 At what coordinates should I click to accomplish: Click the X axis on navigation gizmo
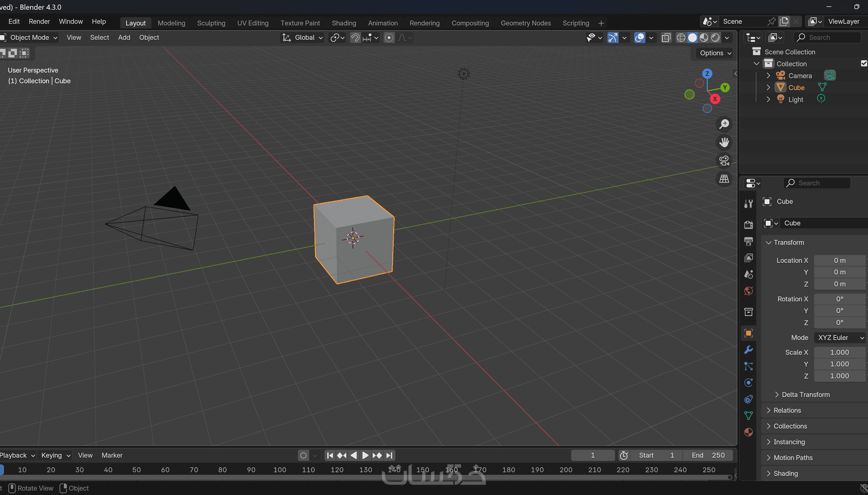715,99
